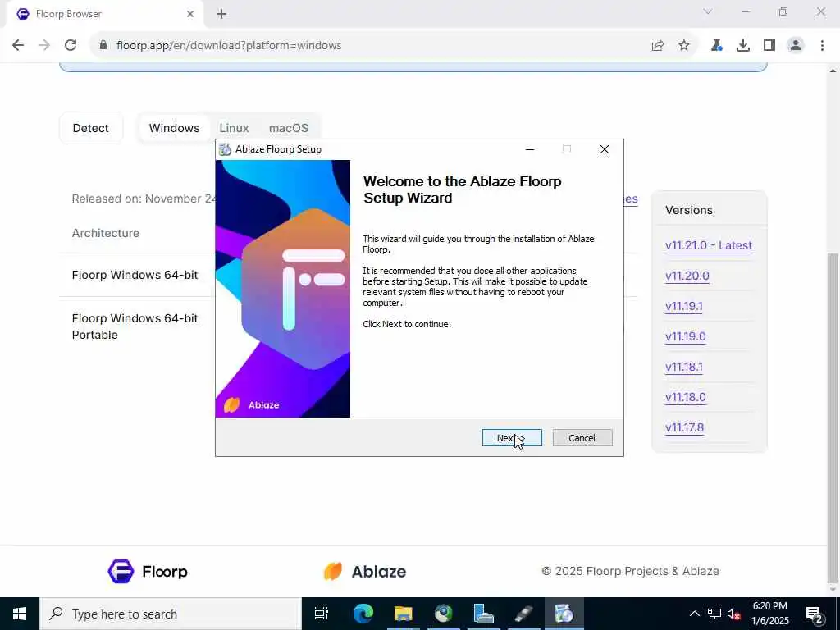Reload the floorp.app page

(71, 46)
